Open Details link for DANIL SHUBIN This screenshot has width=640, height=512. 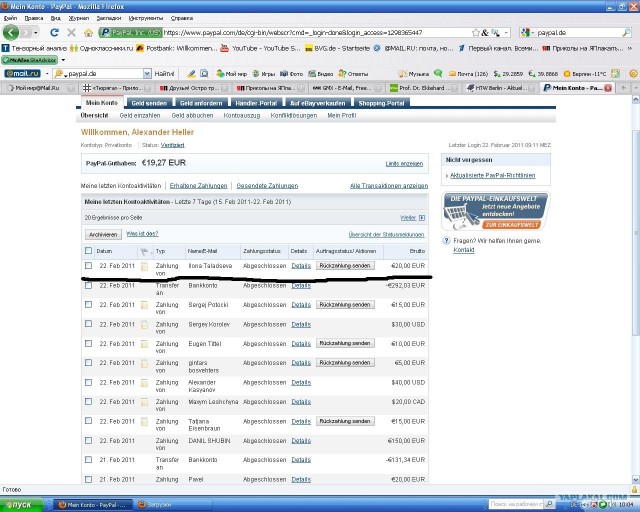coord(301,441)
